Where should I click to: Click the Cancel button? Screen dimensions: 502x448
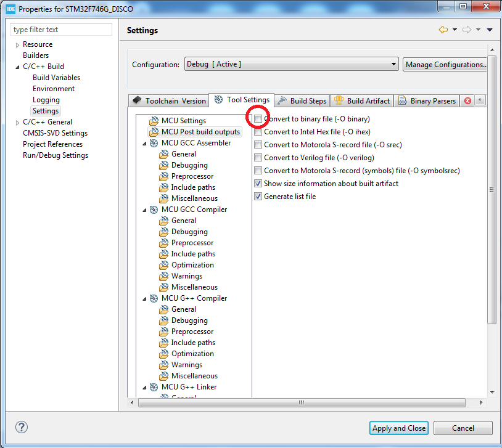point(463,428)
